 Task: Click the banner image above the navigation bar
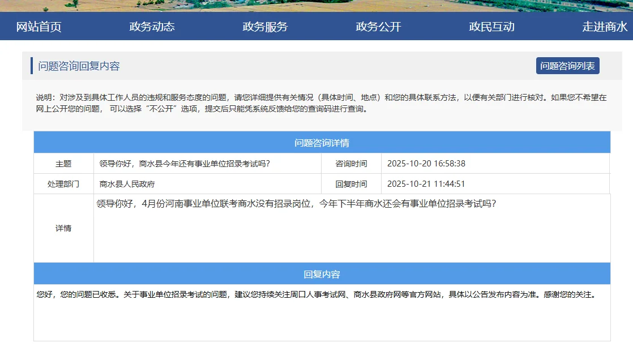tap(316, 7)
